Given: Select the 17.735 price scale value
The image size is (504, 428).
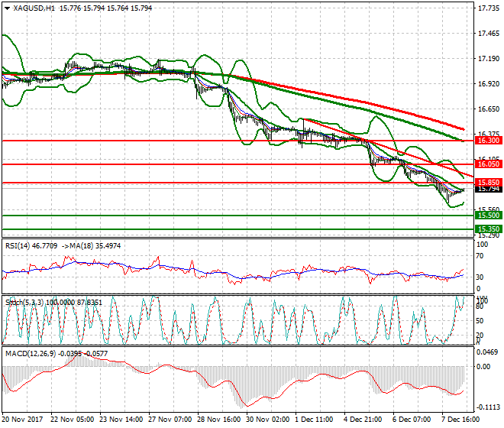Looking at the screenshot, I should tap(489, 8).
